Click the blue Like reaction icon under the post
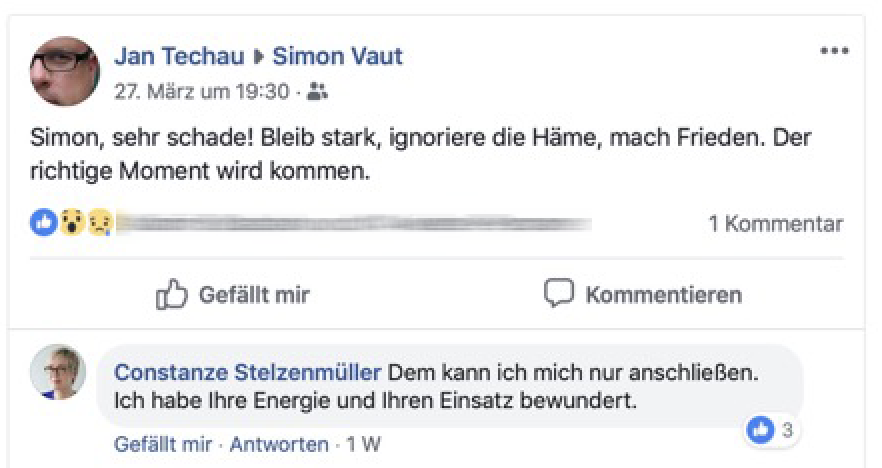 pos(43,223)
